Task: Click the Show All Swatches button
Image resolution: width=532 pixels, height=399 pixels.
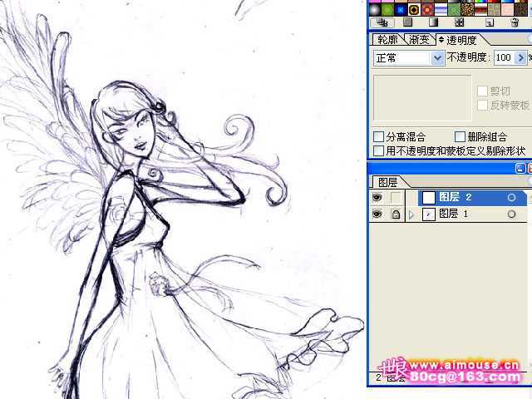Action: [382, 22]
